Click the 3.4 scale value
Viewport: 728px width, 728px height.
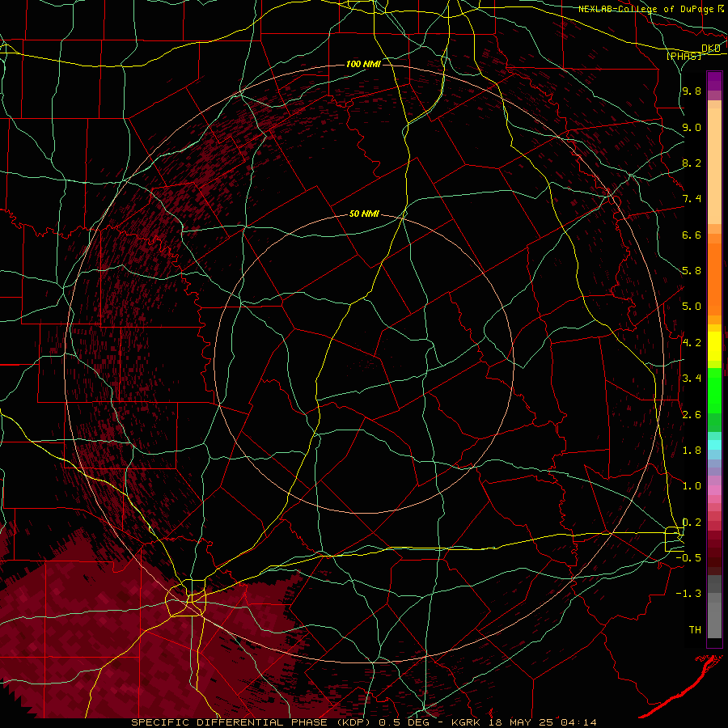(x=692, y=379)
